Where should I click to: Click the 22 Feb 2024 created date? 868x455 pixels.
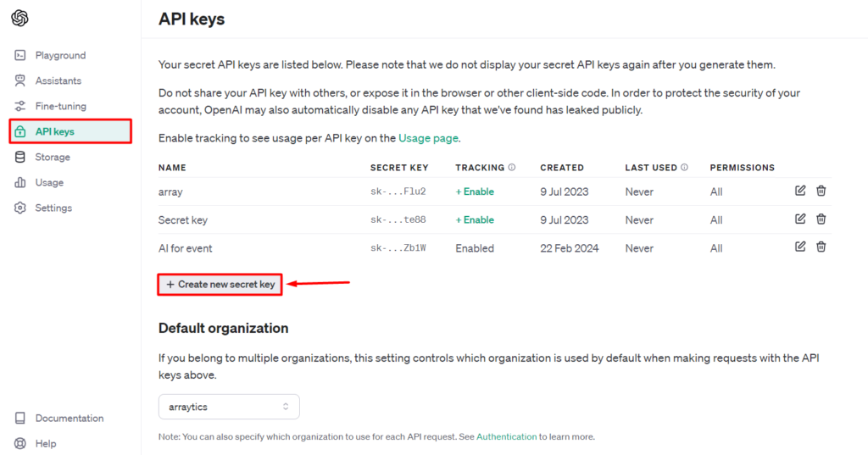coord(570,248)
